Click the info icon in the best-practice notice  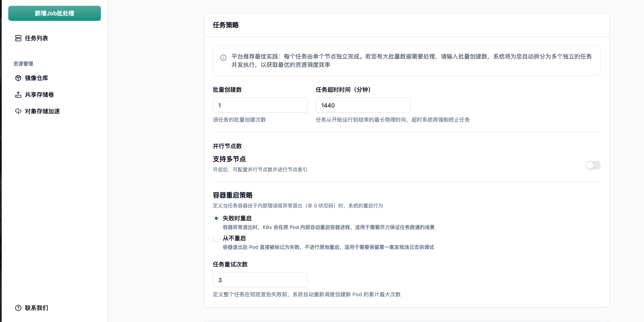click(223, 58)
